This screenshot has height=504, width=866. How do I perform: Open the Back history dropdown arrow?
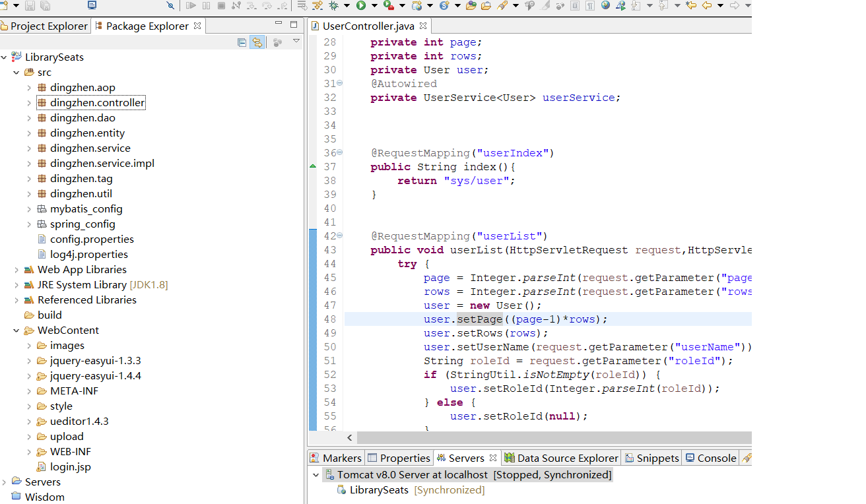(720, 5)
